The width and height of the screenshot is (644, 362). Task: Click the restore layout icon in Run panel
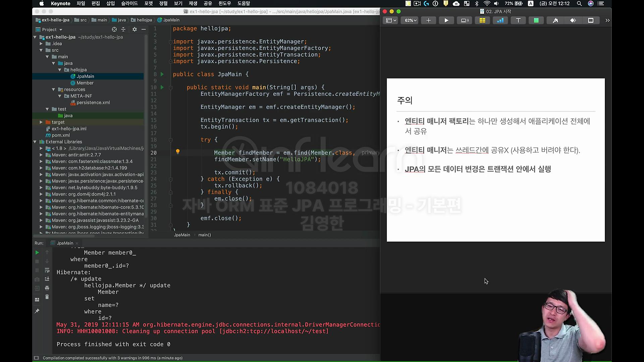pyautogui.click(x=37, y=300)
